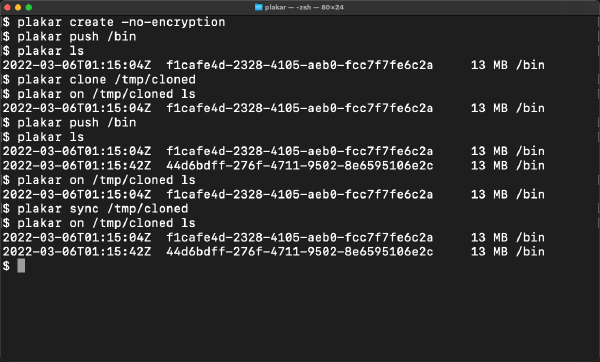Click the first 'plakar push /bin' command

click(x=77, y=37)
